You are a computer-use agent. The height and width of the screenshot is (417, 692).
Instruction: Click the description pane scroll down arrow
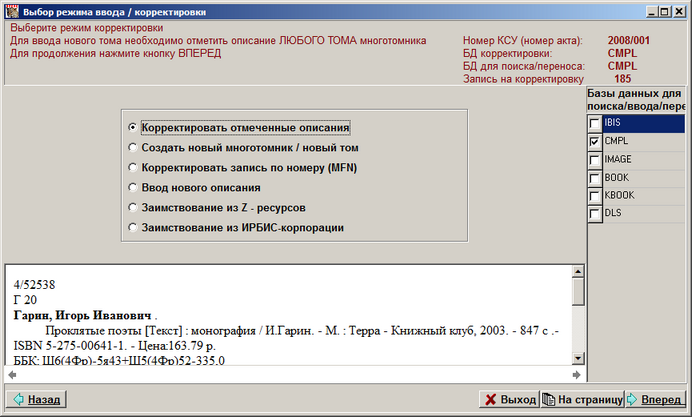[x=578, y=358]
